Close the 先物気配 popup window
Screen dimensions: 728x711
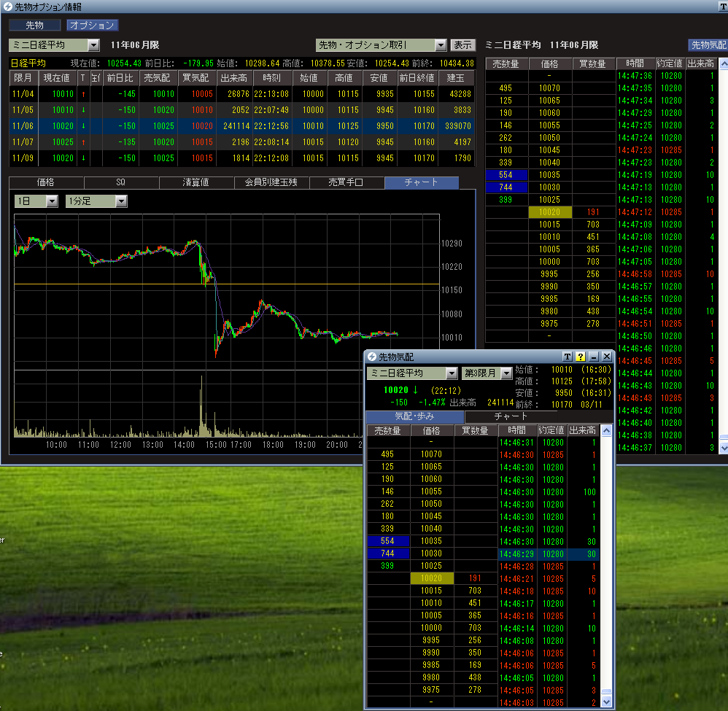[606, 357]
